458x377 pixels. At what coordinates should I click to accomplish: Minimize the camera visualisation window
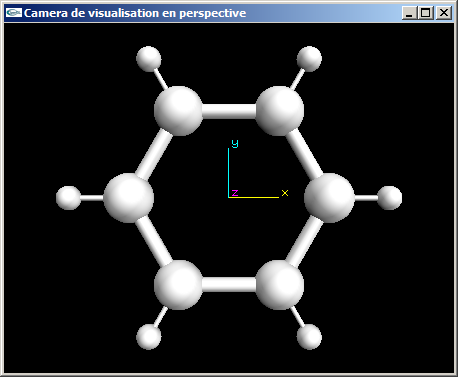[x=409, y=13]
